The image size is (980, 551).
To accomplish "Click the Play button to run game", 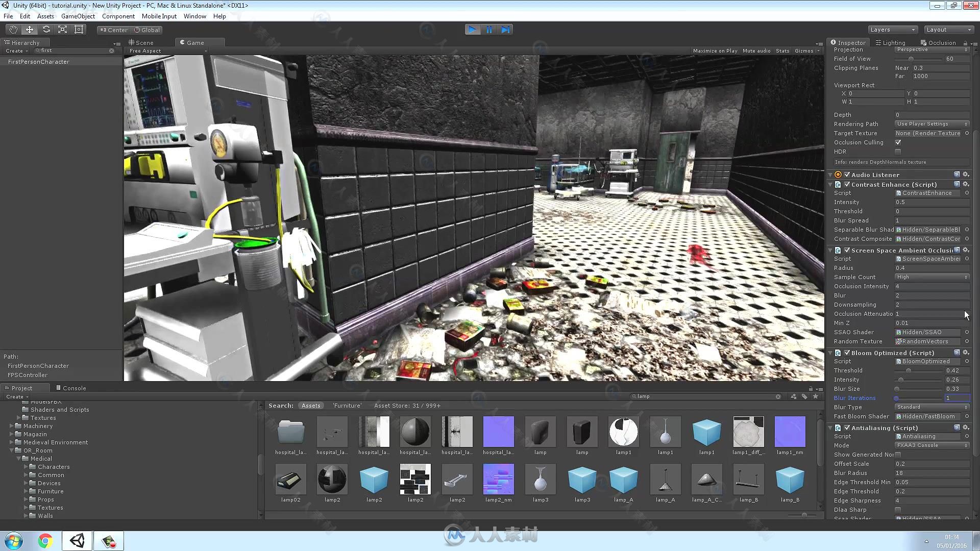I will [473, 29].
